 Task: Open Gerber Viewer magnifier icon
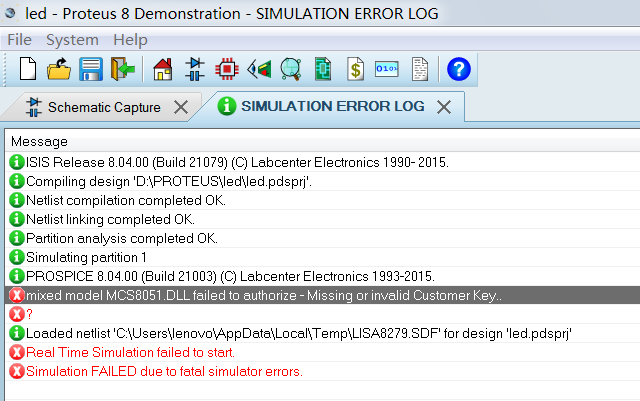(x=291, y=69)
